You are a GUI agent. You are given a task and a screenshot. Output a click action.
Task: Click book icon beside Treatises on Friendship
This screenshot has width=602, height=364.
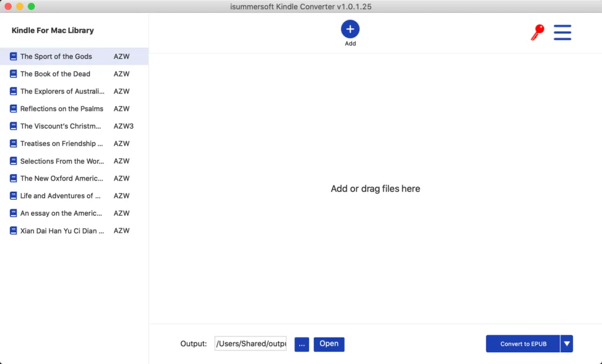point(13,143)
